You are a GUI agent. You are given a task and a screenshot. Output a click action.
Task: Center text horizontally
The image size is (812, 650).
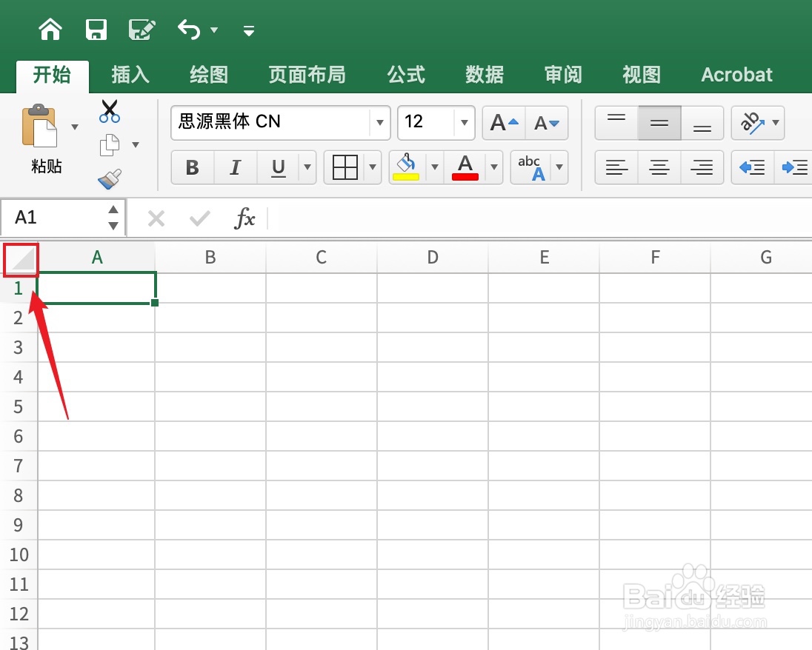pyautogui.click(x=659, y=167)
